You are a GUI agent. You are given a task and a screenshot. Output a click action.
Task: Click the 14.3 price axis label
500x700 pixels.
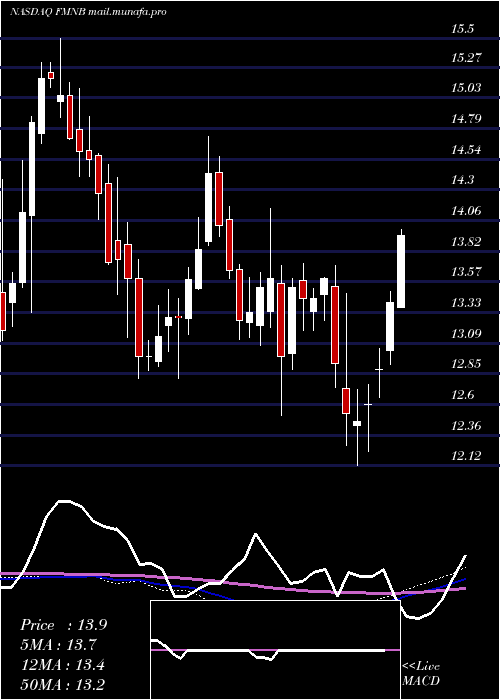pyautogui.click(x=462, y=180)
